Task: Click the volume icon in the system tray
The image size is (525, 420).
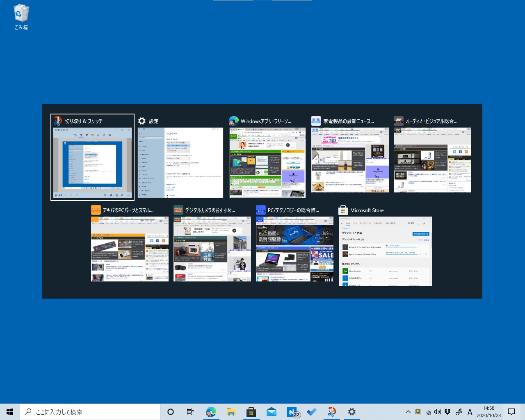Action: (x=438, y=411)
